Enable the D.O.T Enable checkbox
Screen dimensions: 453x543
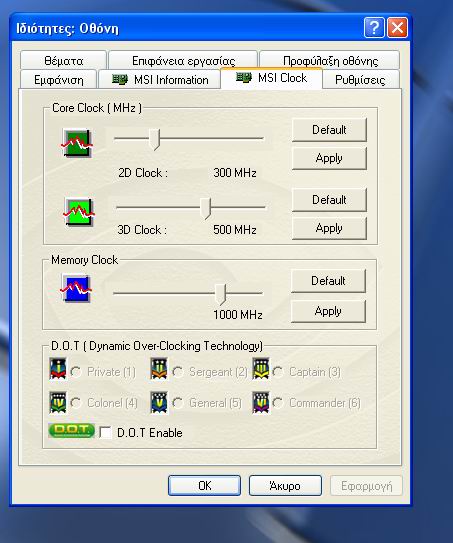tap(105, 432)
